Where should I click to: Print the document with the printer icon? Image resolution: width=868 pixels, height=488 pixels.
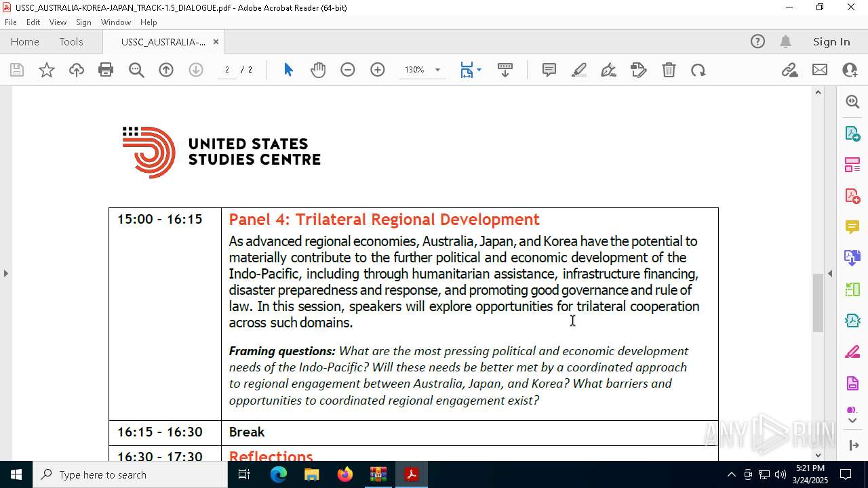tap(106, 70)
